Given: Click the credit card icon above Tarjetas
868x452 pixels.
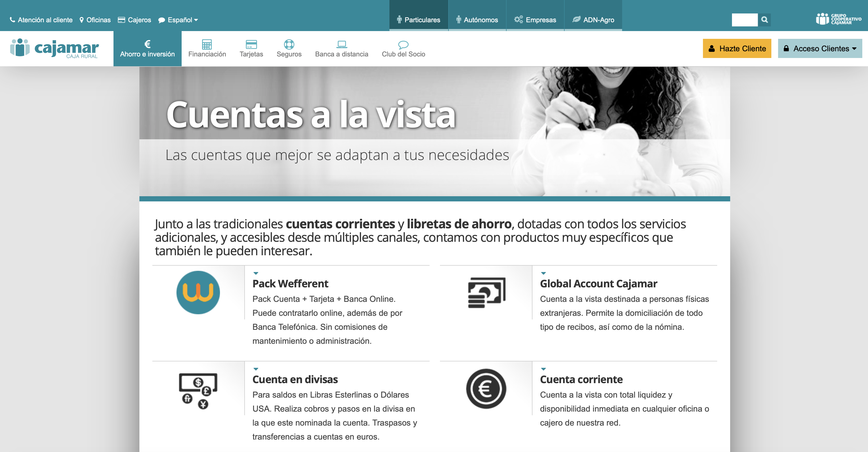Looking at the screenshot, I should [251, 45].
